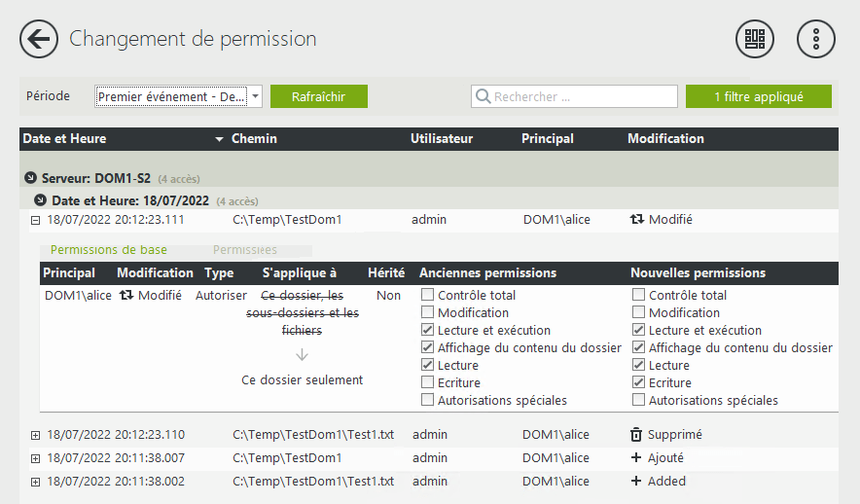The height and width of the screenshot is (504, 860).
Task: Switch to the Permissiees tab
Action: coord(245,250)
